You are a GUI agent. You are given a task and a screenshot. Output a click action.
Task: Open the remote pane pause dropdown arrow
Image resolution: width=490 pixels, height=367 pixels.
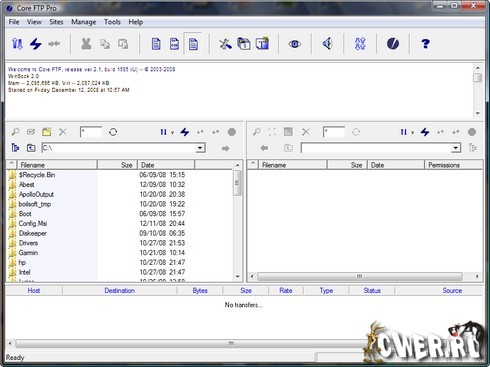click(413, 133)
